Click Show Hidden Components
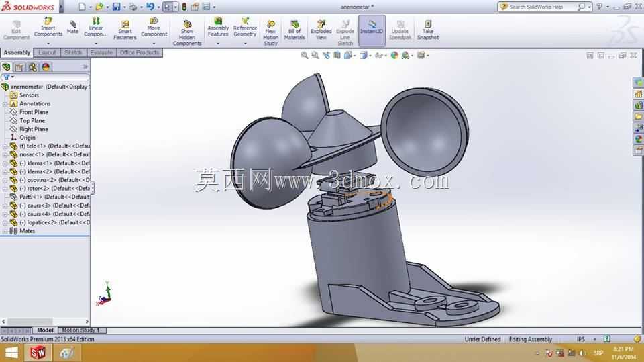The image size is (644, 362). (x=187, y=32)
